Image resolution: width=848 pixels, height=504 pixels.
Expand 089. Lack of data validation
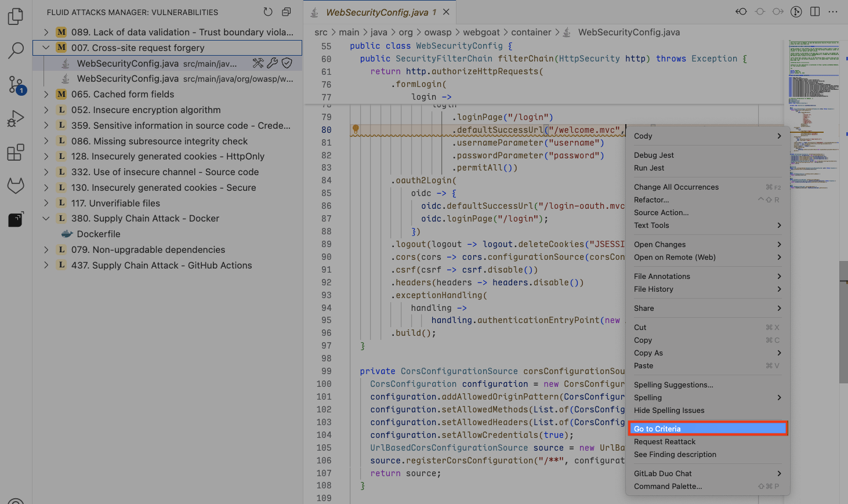[x=46, y=32]
